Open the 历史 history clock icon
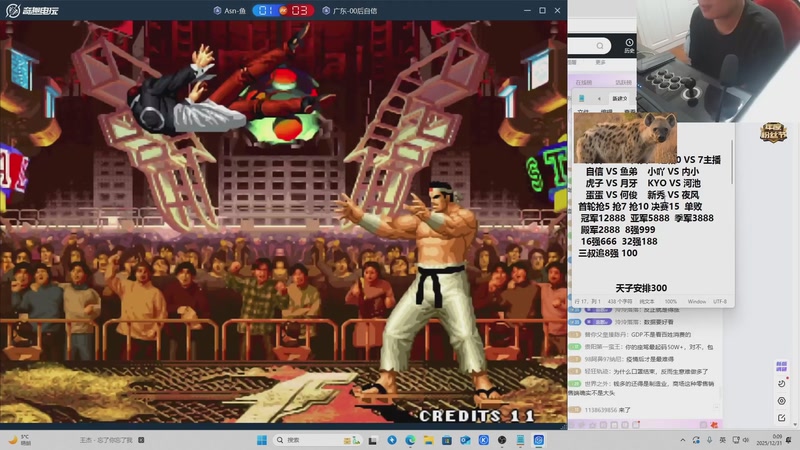The height and width of the screenshot is (450, 800). tap(629, 46)
